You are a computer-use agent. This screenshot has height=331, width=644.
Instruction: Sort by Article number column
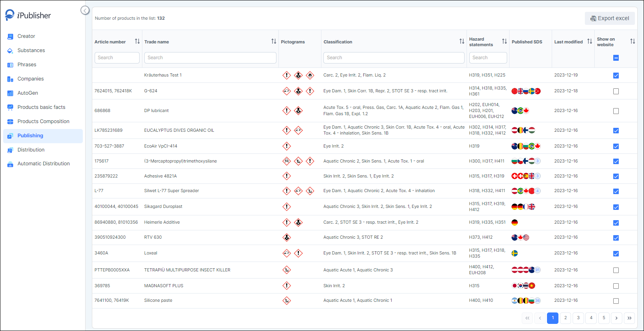pyautogui.click(x=137, y=41)
